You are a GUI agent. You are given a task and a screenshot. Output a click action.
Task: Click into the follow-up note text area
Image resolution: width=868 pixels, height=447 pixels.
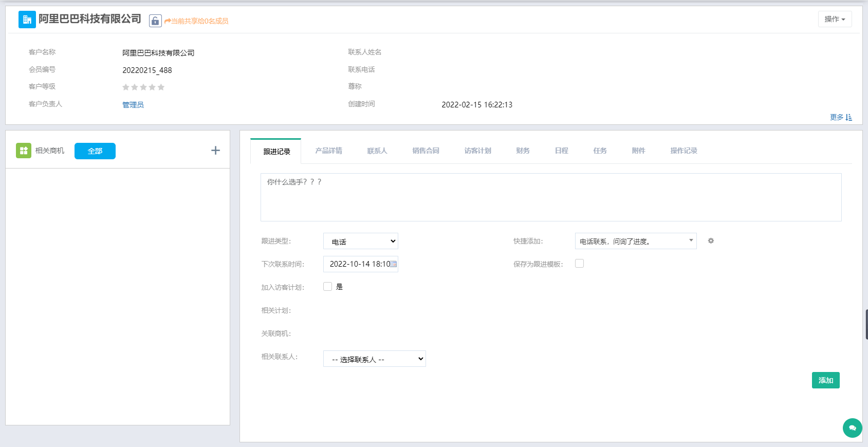tap(551, 197)
